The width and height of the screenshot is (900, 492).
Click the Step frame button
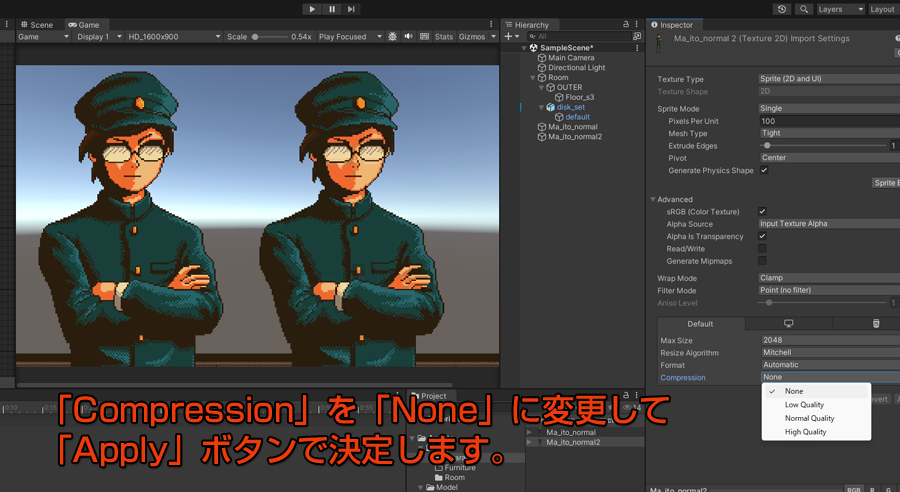[x=351, y=9]
